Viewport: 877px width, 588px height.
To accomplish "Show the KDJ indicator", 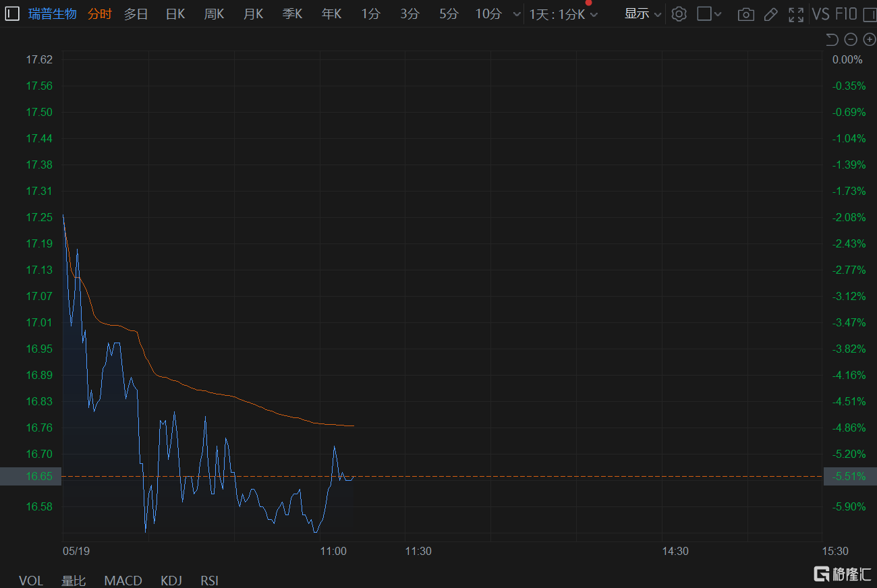I will [x=172, y=581].
